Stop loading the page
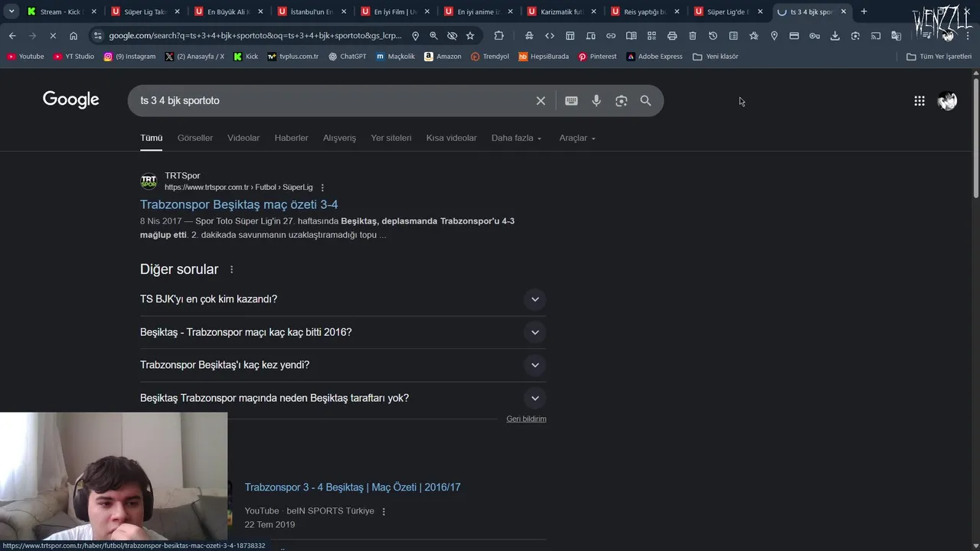This screenshot has width=980, height=551. [53, 36]
